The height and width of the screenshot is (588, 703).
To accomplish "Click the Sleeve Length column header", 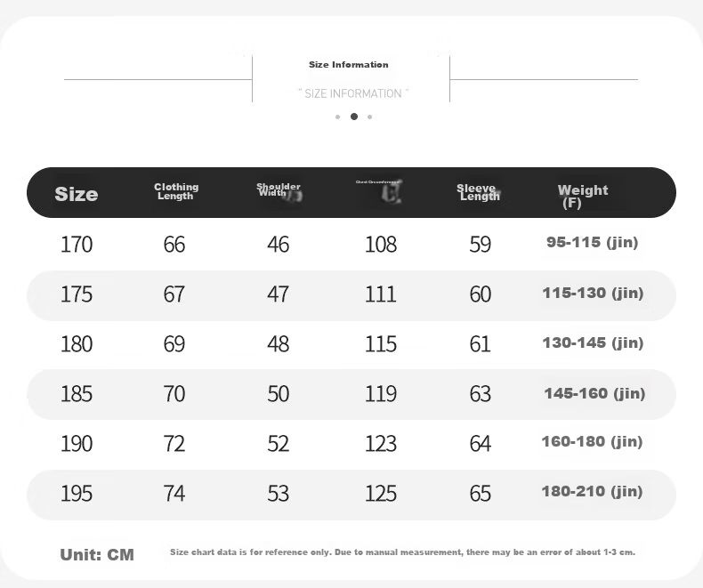I will (x=478, y=192).
